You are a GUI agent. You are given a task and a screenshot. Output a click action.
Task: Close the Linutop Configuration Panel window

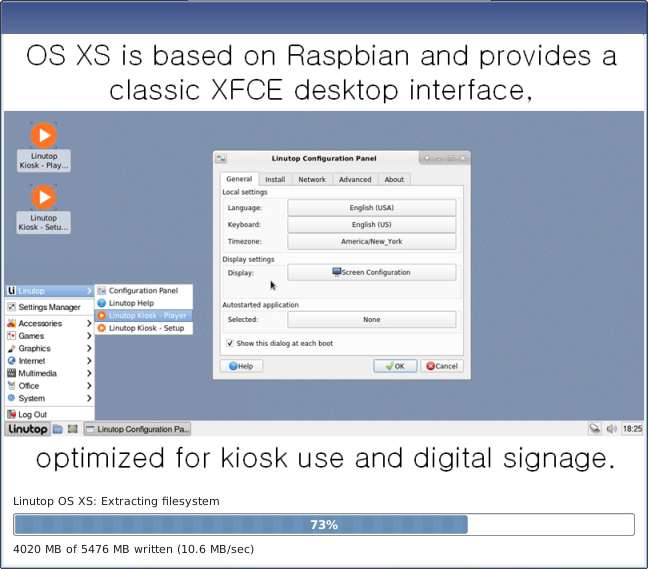click(x=463, y=158)
